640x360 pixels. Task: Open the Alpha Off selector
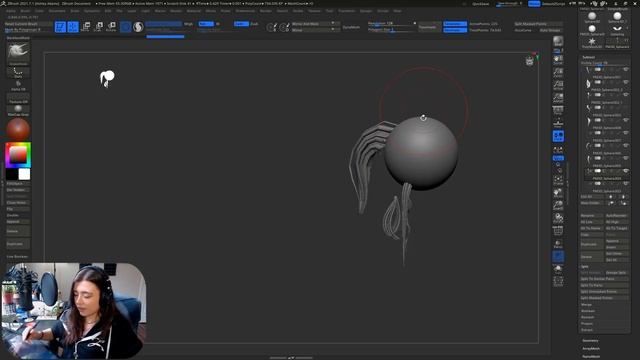pyautogui.click(x=18, y=85)
